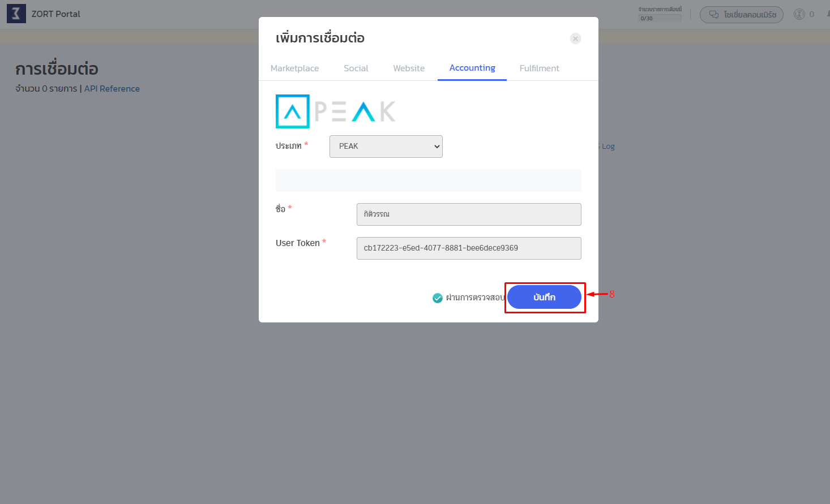The width and height of the screenshot is (830, 504).
Task: Click the PEAK logo image
Action: (335, 111)
